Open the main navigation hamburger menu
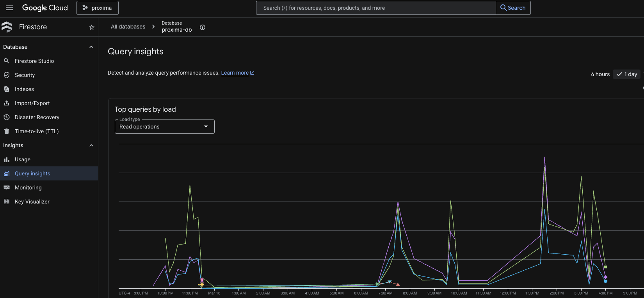This screenshot has height=298, width=644. pos(9,8)
